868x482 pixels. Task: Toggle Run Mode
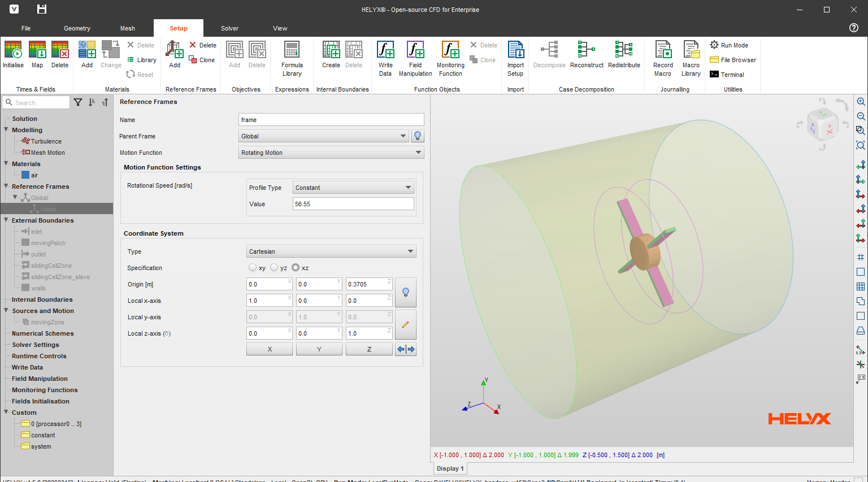point(729,45)
